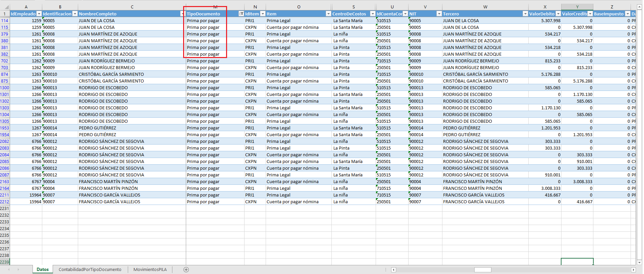Select row header 2235

pos(5,235)
